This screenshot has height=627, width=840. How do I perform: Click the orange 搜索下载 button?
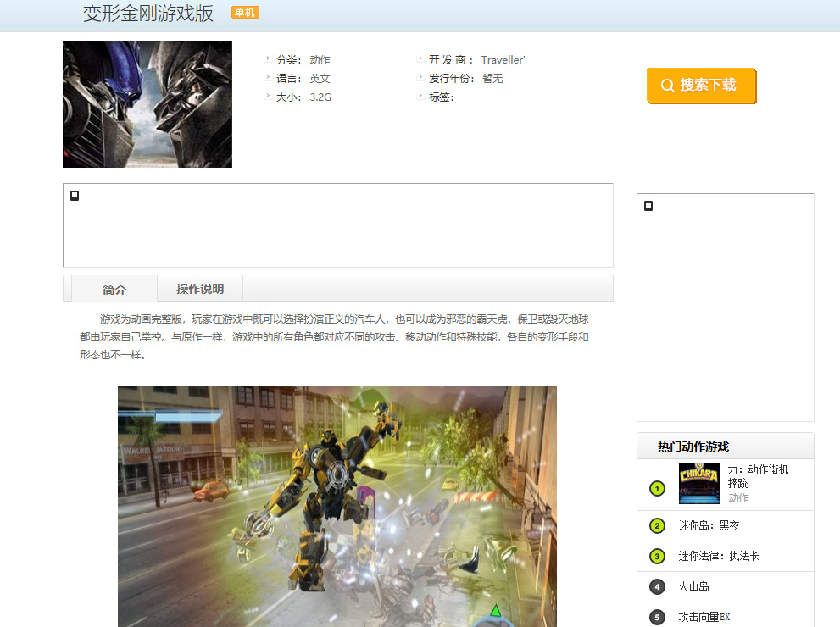(x=701, y=86)
